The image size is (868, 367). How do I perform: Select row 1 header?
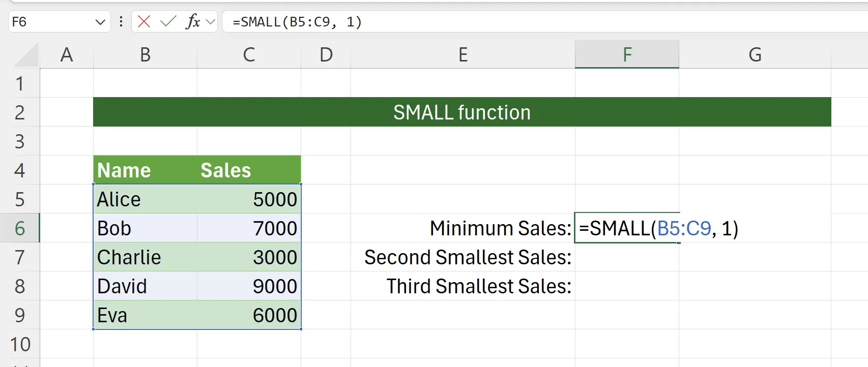20,83
